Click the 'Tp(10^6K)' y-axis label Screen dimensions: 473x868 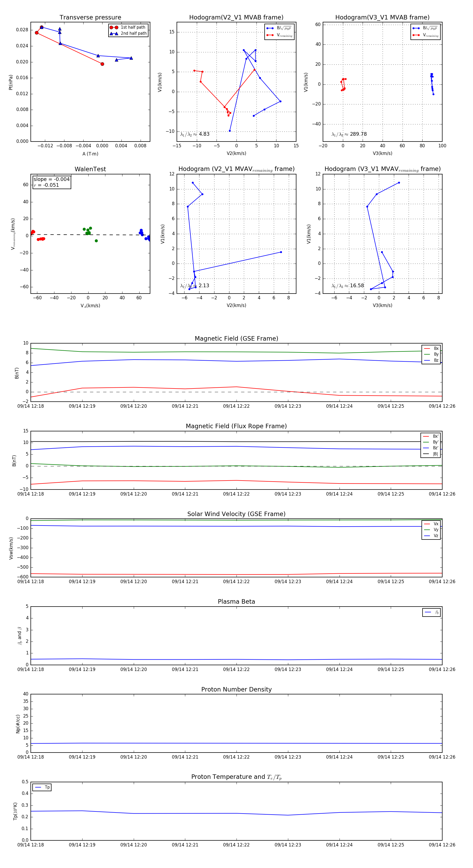coord(15,811)
